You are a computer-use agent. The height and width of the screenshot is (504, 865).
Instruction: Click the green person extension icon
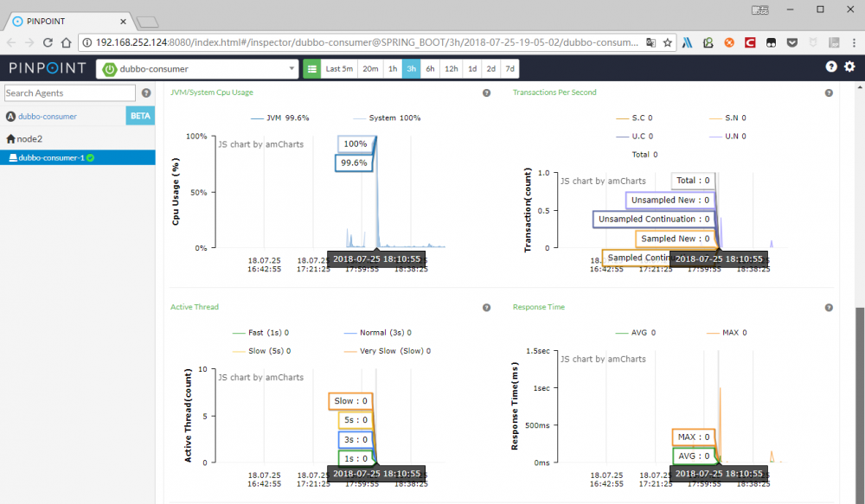pos(708,42)
